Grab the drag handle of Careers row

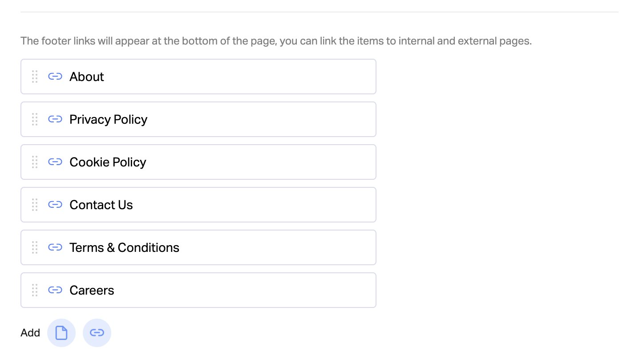click(x=35, y=290)
